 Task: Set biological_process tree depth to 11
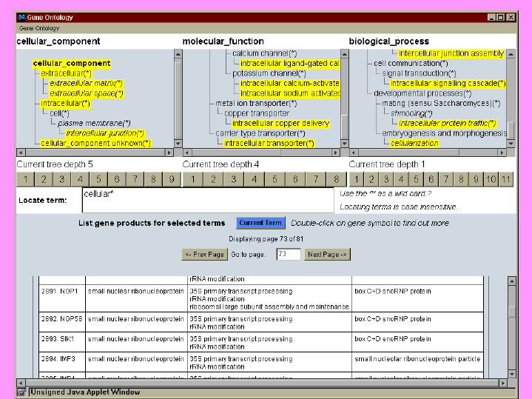[x=505, y=179]
